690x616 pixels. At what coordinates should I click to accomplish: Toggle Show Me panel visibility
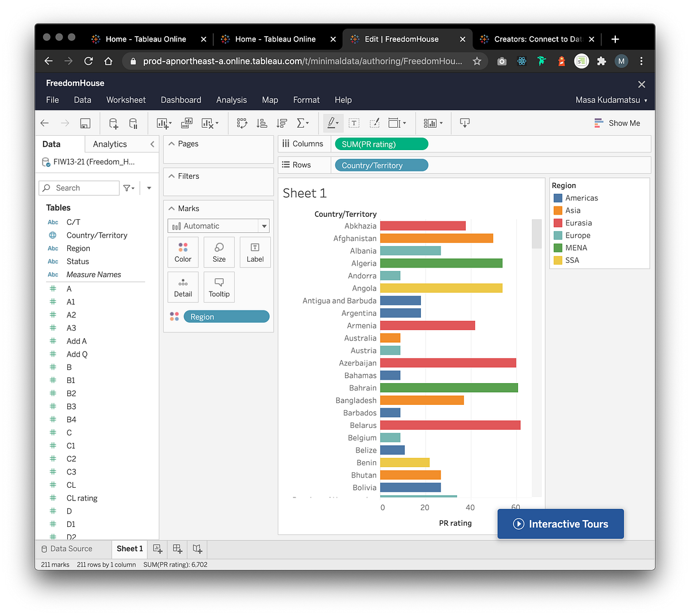pyautogui.click(x=617, y=123)
